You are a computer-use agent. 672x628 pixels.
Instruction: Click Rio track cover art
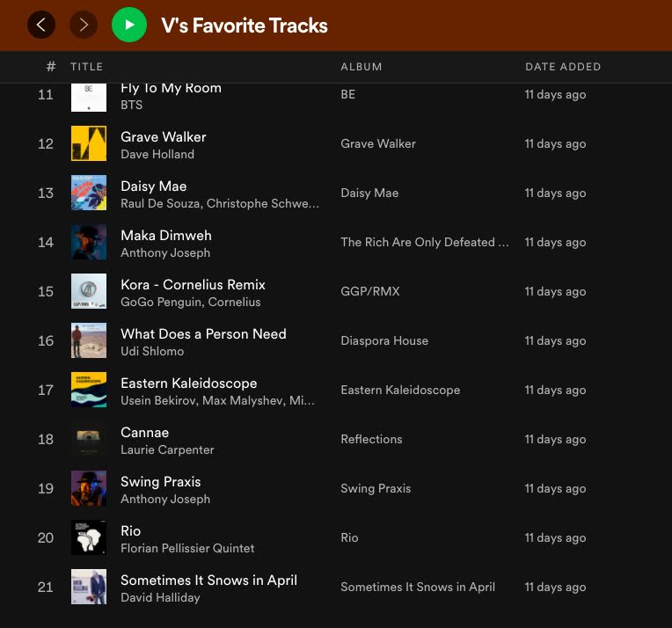tap(89, 538)
